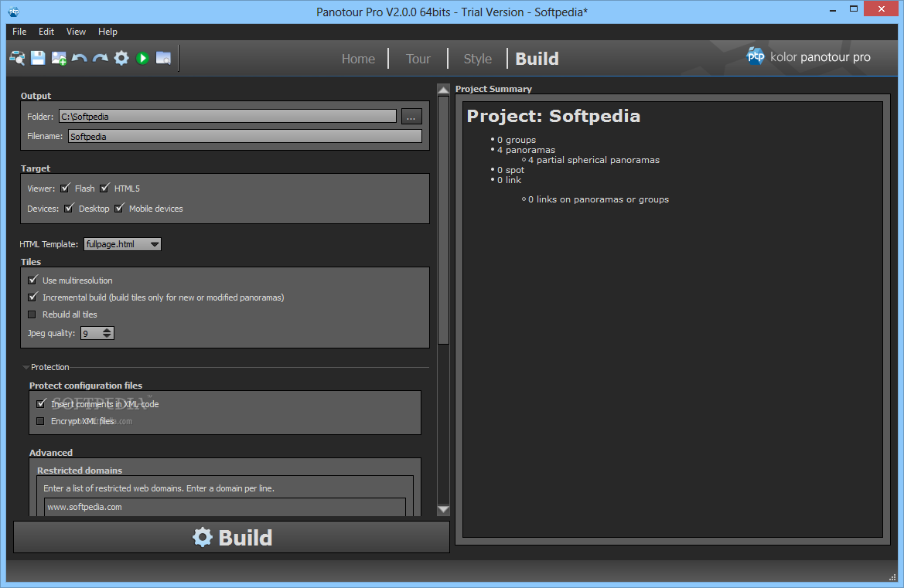Increase Jpeg quality with up arrow

(107, 330)
